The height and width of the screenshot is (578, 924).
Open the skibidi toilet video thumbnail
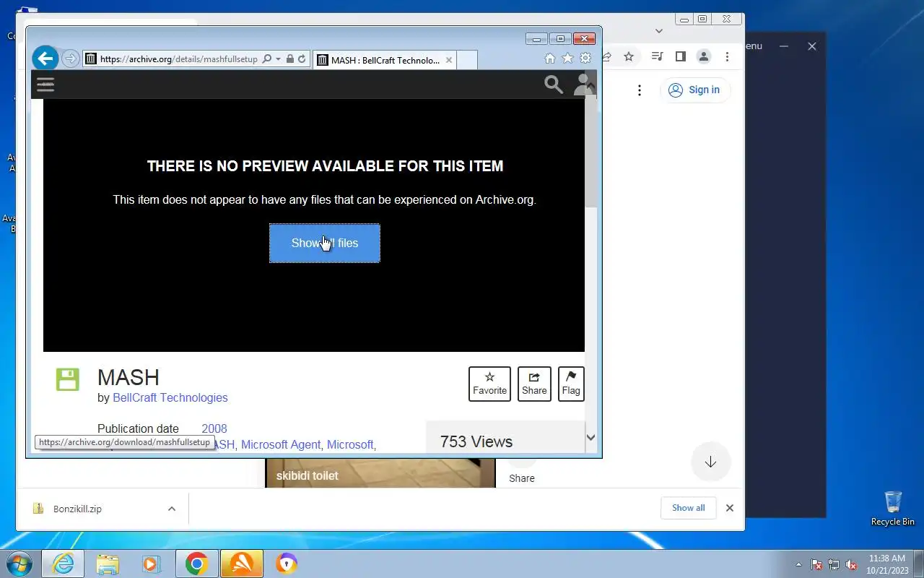[x=380, y=473]
